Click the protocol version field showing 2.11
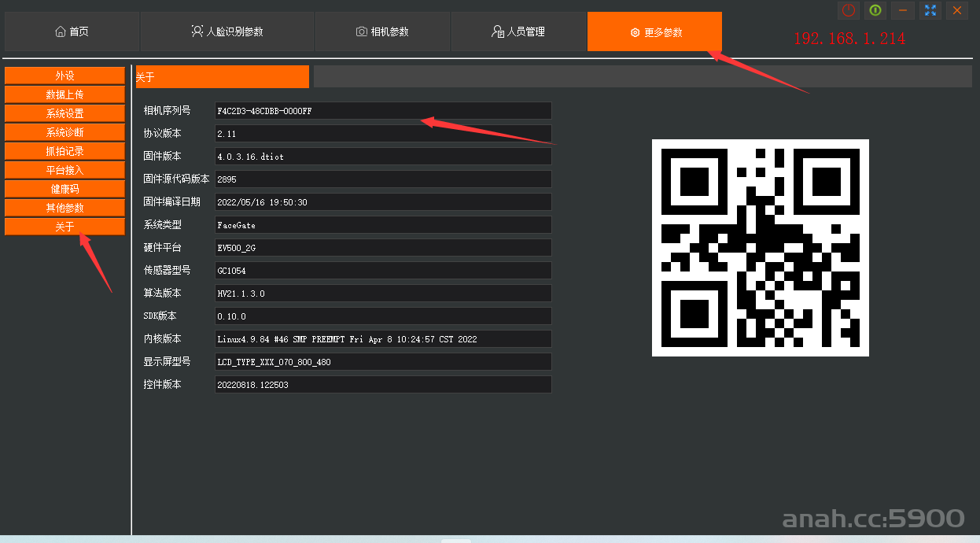The image size is (980, 543). click(x=383, y=134)
